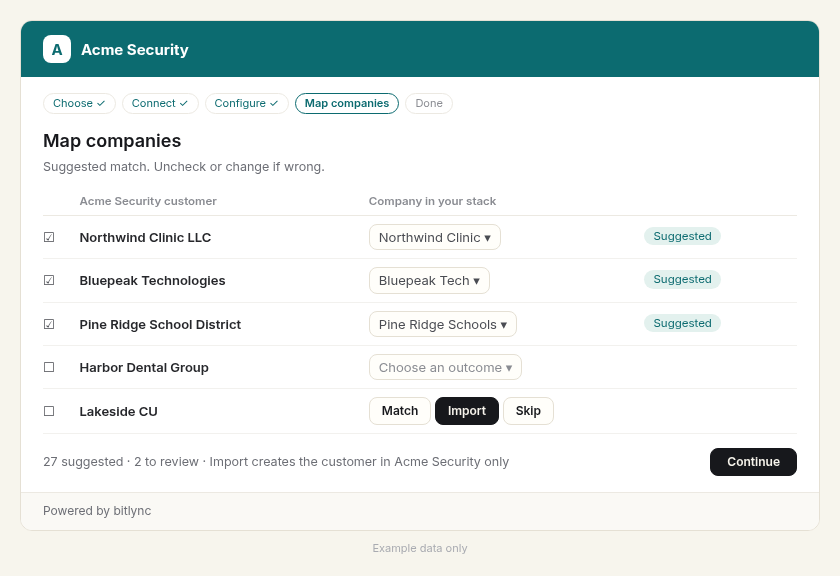Image resolution: width=840 pixels, height=576 pixels.
Task: Expand the Bluepeak Tech dropdown
Action: (x=429, y=281)
